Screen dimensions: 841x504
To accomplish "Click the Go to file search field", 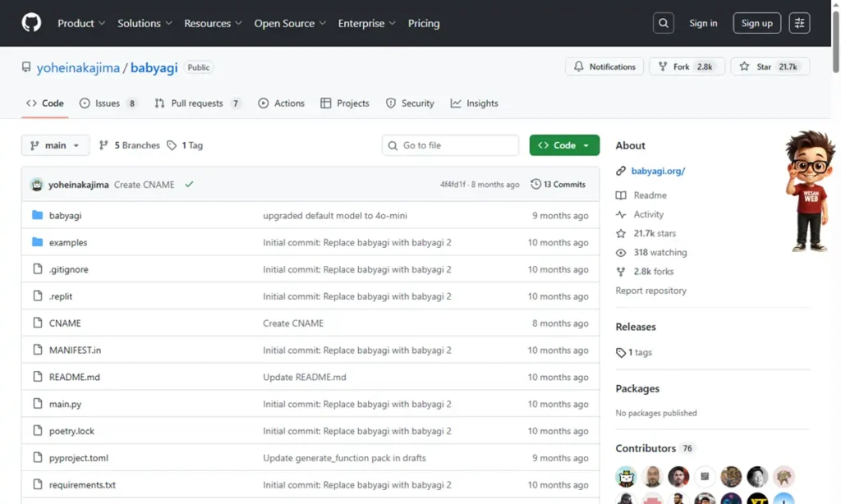I will 451,145.
